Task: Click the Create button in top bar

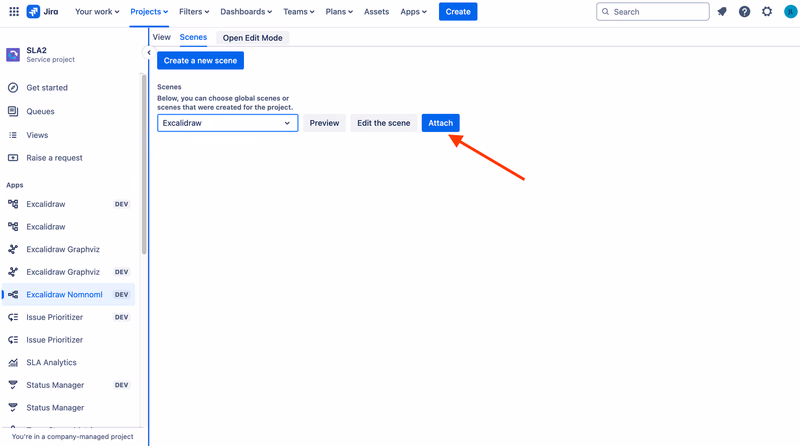Action: pyautogui.click(x=458, y=11)
